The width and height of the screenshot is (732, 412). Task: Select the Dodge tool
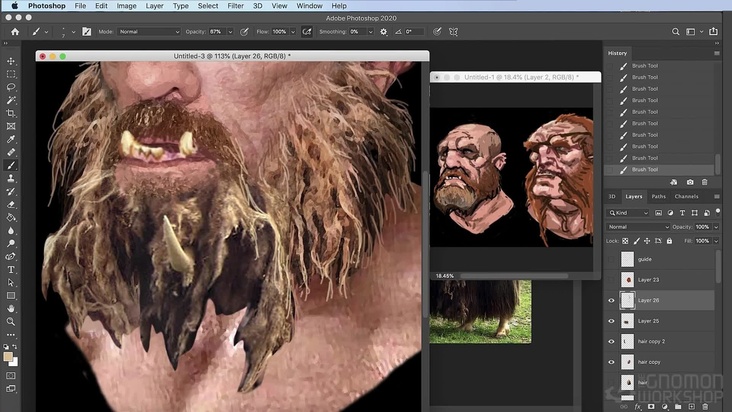coord(11,244)
